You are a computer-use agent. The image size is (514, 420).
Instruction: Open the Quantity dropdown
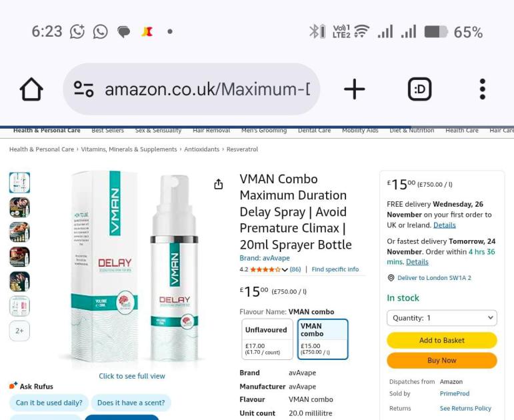pyautogui.click(x=441, y=318)
